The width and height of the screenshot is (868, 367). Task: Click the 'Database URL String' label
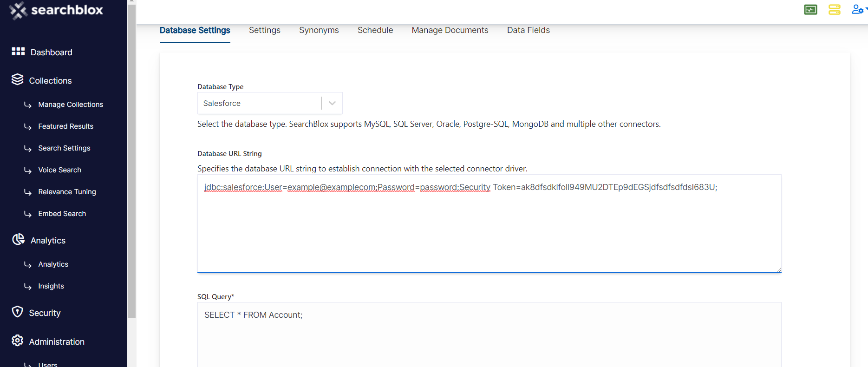pos(230,154)
